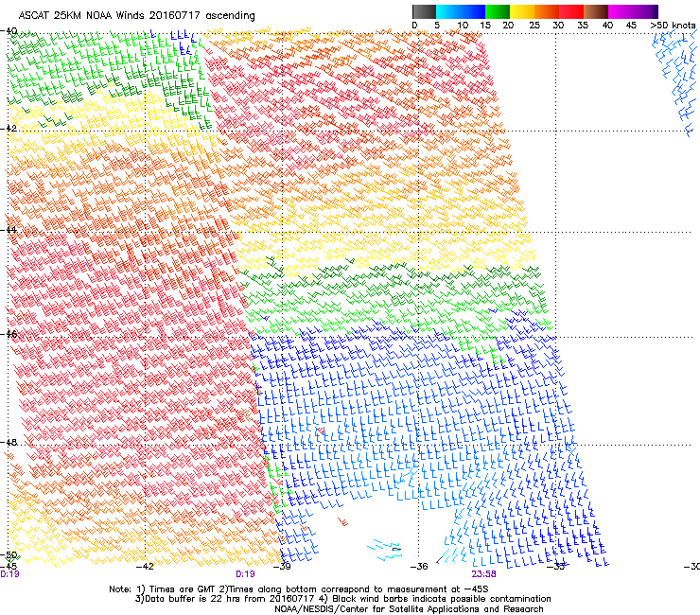This screenshot has width=700, height=615.
Task: Click the -48 latitude axis label
Action: (x=9, y=442)
